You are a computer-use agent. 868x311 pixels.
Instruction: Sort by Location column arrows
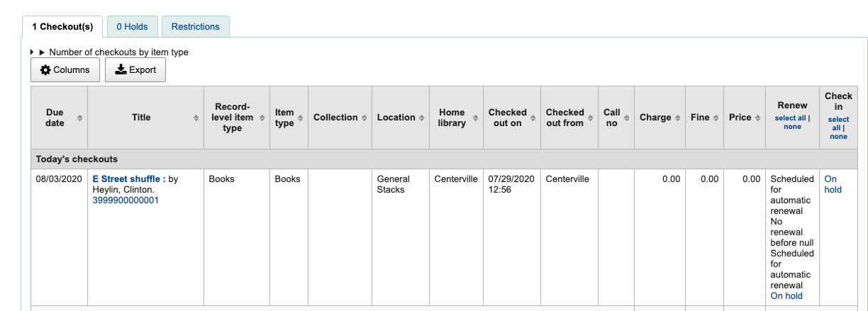click(421, 118)
